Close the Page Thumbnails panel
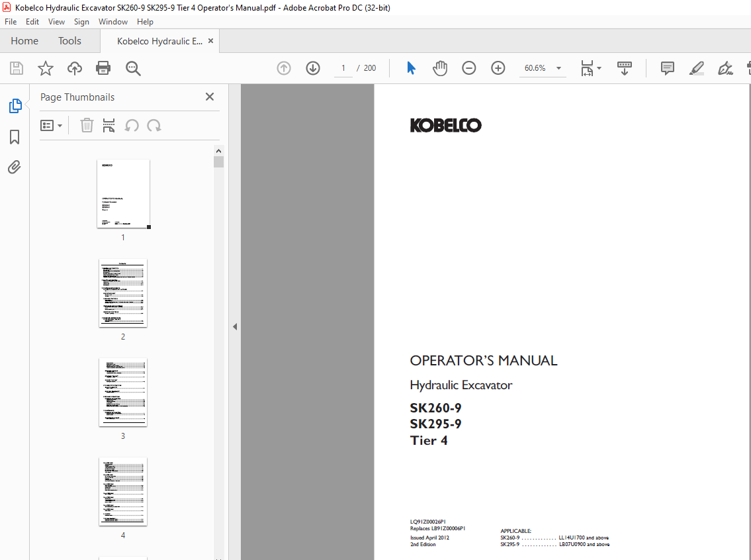The width and height of the screenshot is (751, 560). click(209, 97)
